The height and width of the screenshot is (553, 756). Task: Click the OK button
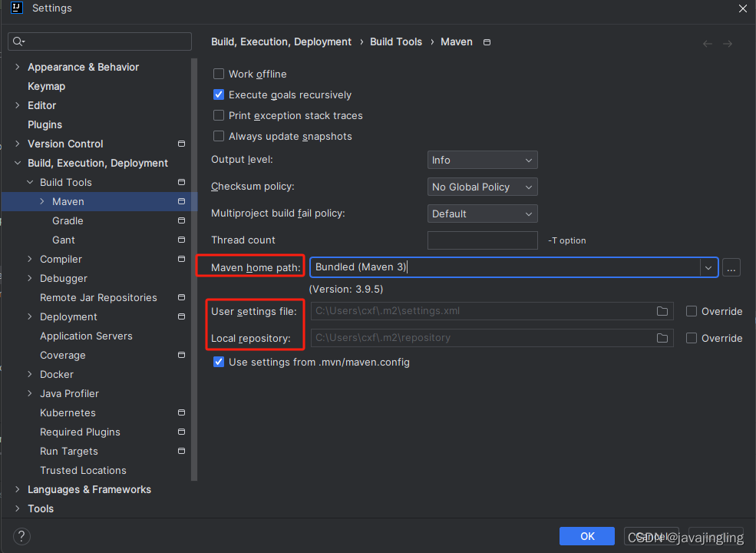coord(587,536)
